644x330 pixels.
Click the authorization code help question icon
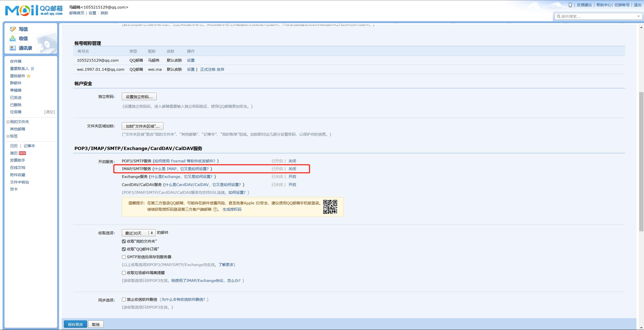[215, 209]
